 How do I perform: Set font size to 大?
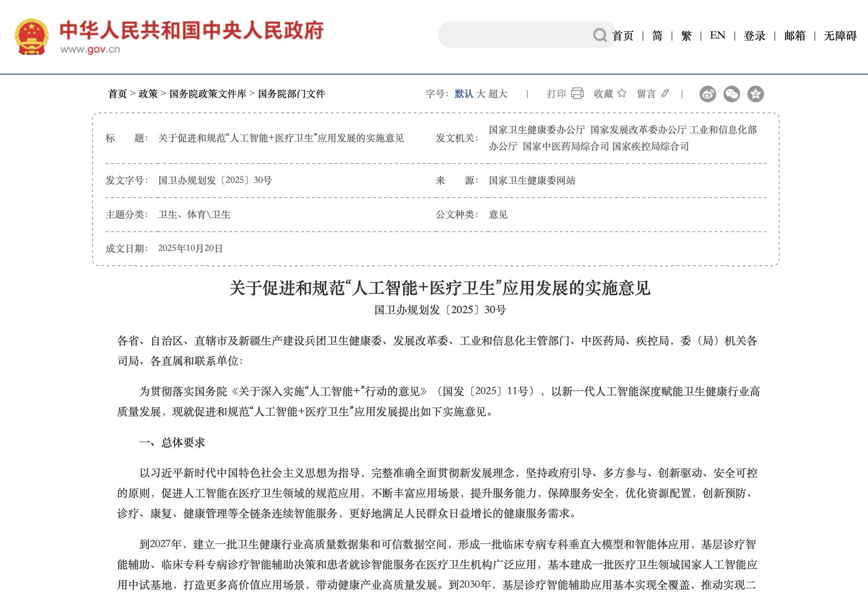481,94
